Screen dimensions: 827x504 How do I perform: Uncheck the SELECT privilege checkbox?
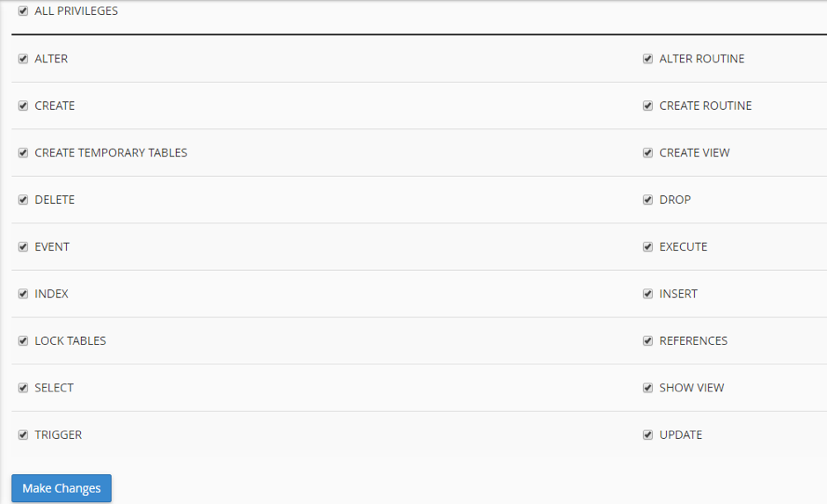tap(23, 388)
